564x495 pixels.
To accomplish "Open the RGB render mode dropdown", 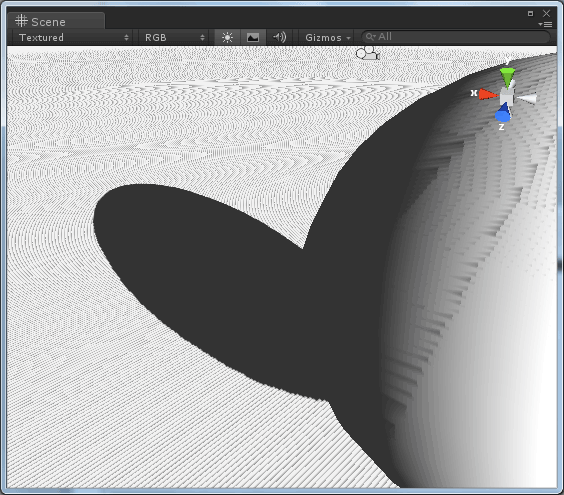I will click(x=174, y=37).
